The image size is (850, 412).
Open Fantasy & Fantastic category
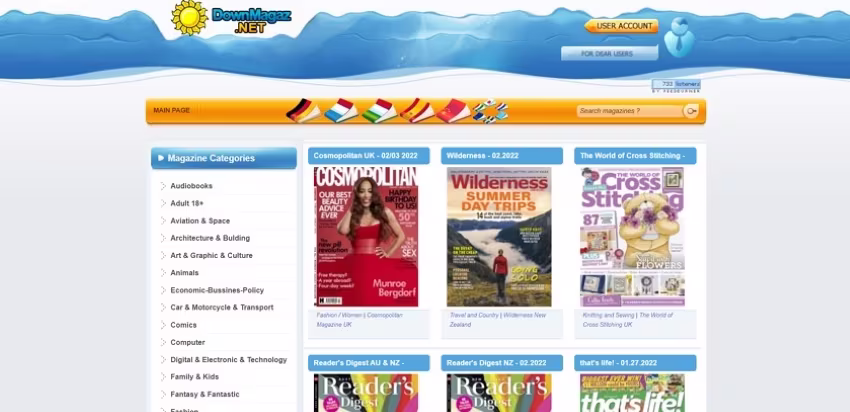click(x=205, y=394)
